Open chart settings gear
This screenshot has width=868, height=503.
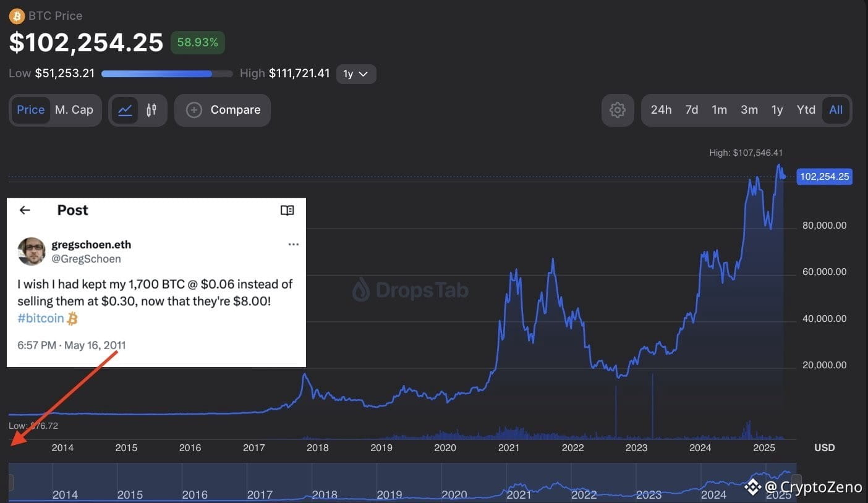point(617,110)
